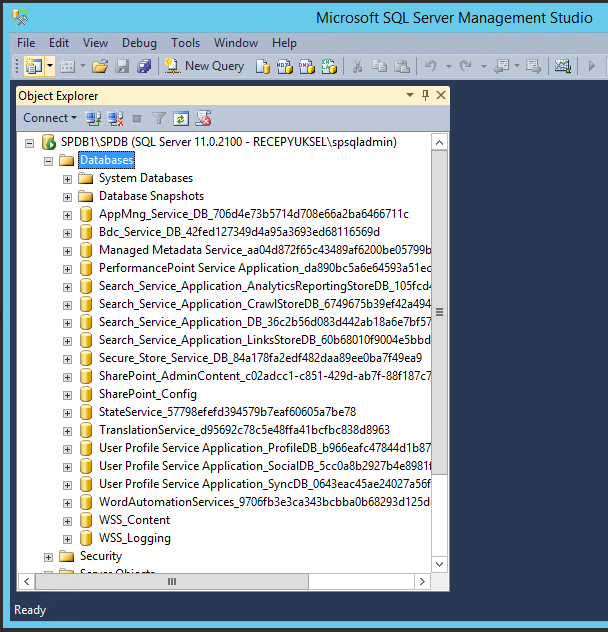
Task: Select SharePoint_AdminContent database
Action: pyautogui.click(x=265, y=376)
